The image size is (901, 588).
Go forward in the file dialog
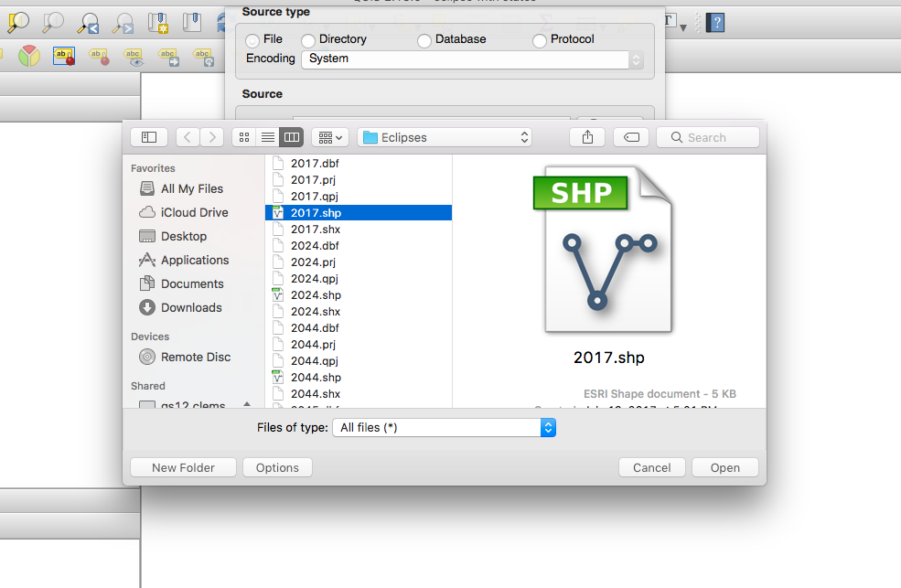pos(212,137)
